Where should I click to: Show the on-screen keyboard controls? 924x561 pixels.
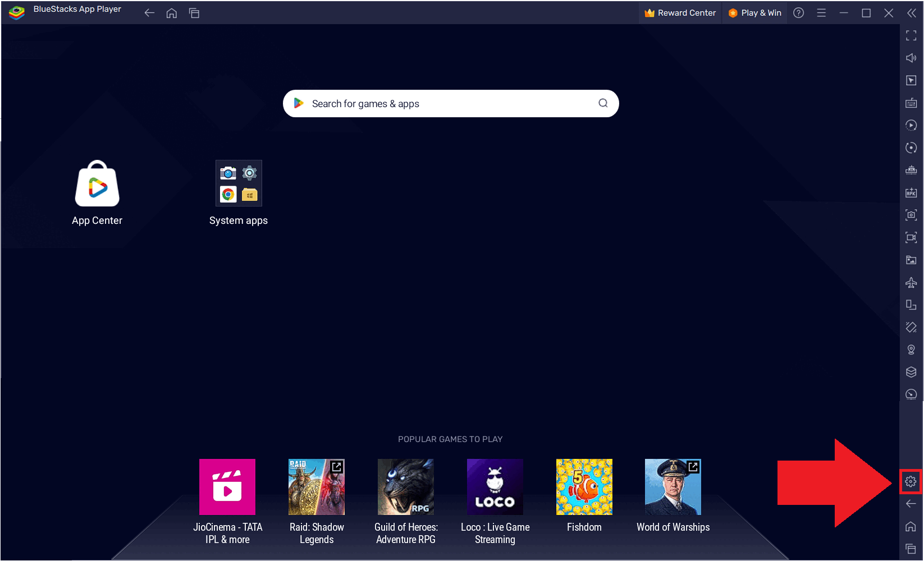pos(911,103)
